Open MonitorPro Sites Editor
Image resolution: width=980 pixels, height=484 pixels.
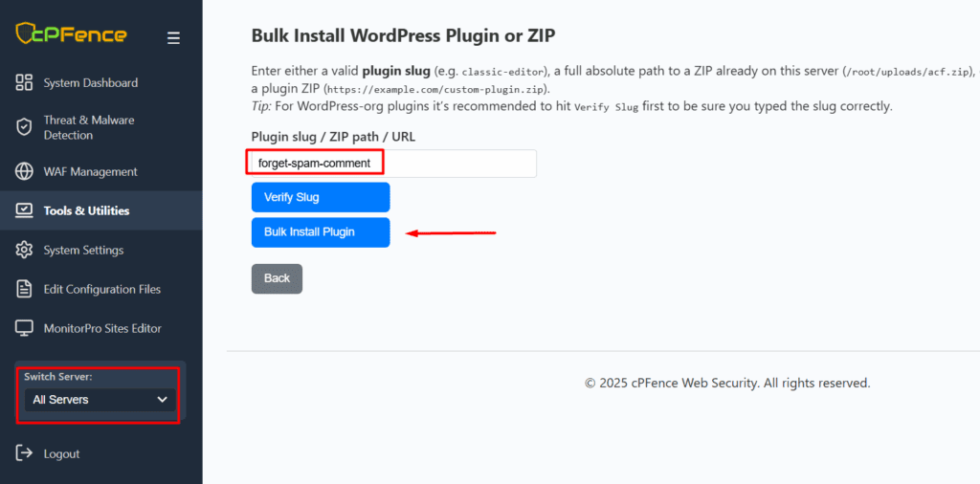[x=102, y=328]
